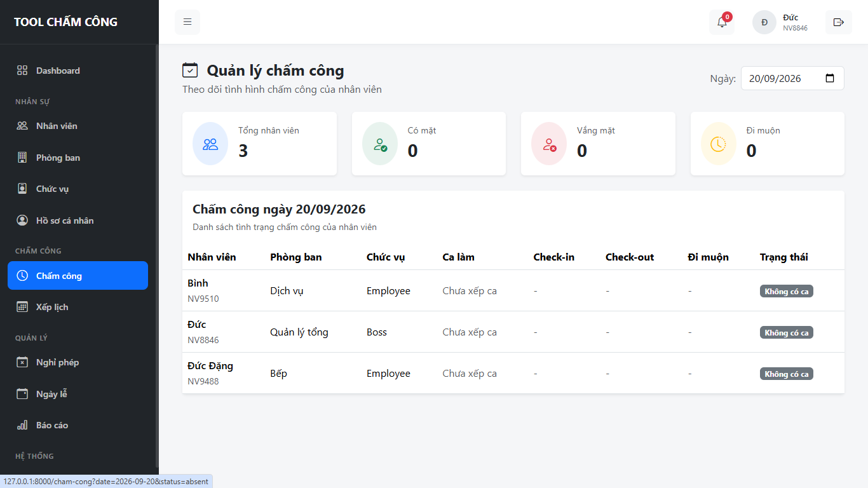Click the Trạng thái column header
Viewport: 868px width, 488px height.
[784, 257]
